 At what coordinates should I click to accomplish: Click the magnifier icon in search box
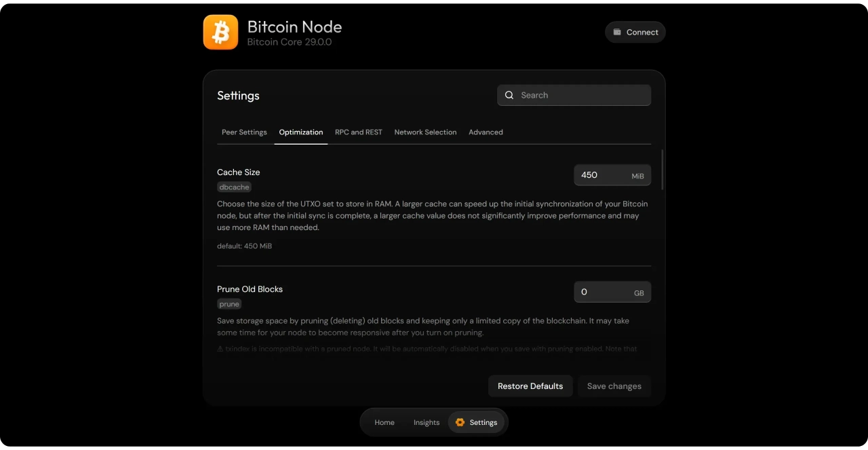point(509,95)
